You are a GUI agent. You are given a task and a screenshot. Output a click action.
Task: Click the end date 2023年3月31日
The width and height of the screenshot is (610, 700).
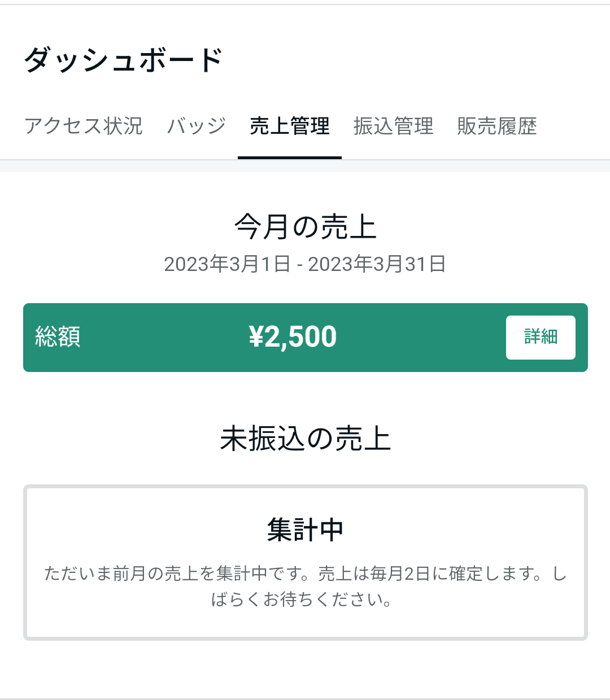377,264
